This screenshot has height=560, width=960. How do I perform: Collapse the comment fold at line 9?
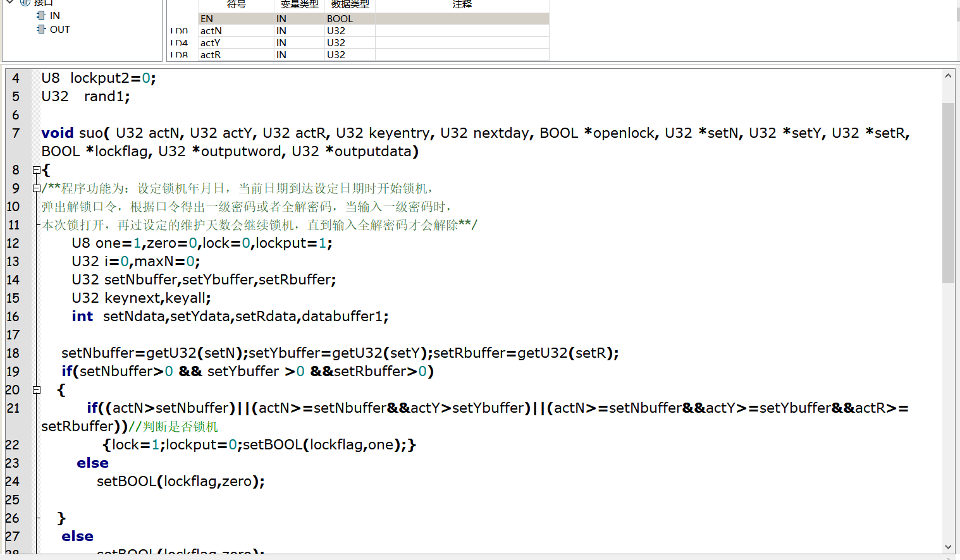37,188
